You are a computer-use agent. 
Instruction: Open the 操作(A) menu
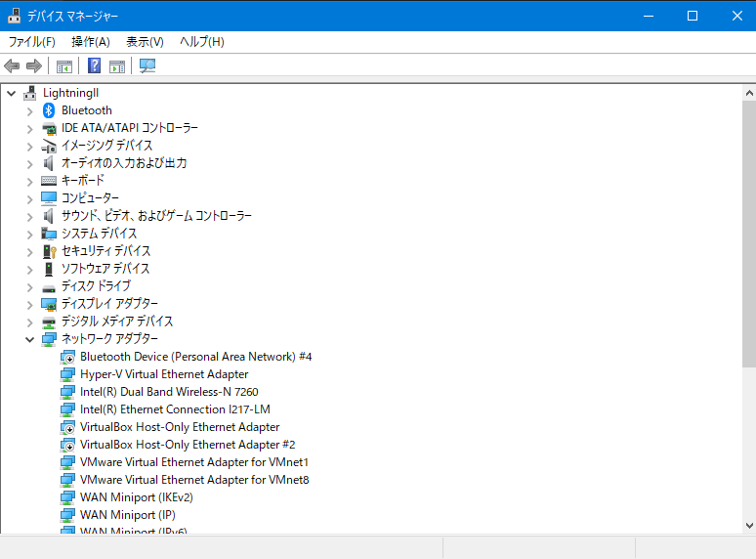click(91, 42)
